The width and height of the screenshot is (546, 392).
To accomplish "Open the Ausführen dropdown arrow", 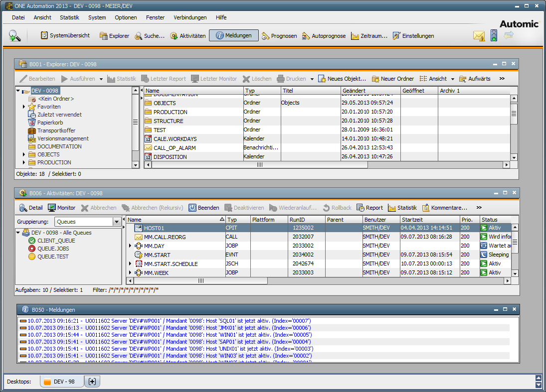I will coord(101,79).
